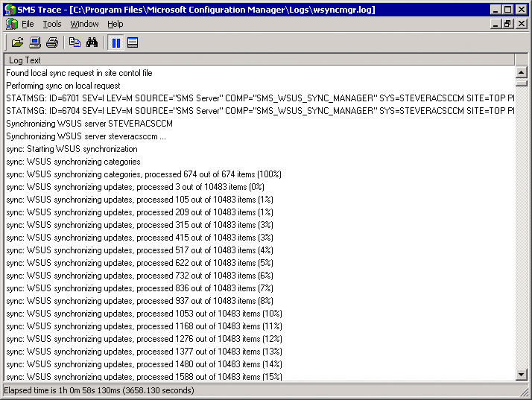Click the SMS Trace menu bar application icon

click(11, 24)
